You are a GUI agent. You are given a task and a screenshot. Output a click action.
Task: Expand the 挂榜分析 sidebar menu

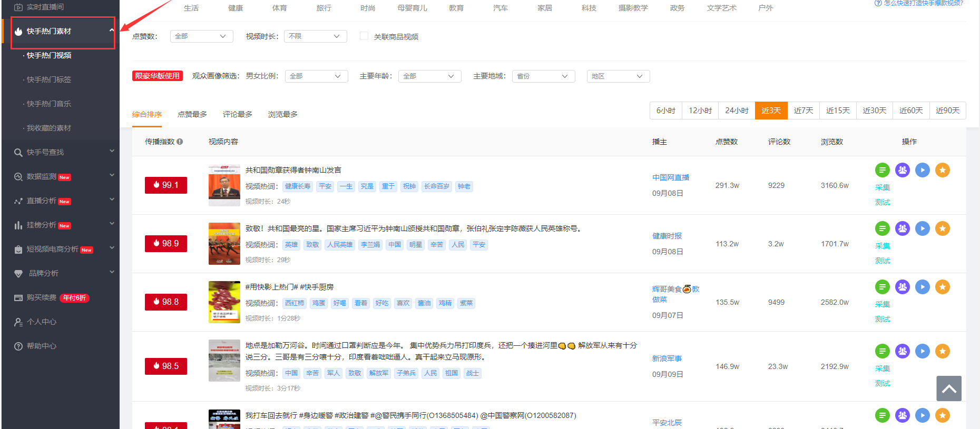61,225
